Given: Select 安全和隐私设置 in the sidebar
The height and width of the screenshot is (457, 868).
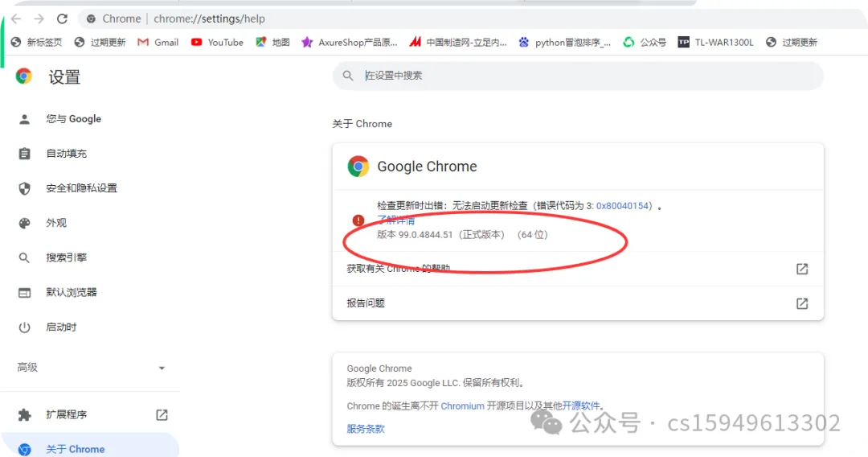Looking at the screenshot, I should click(x=81, y=188).
